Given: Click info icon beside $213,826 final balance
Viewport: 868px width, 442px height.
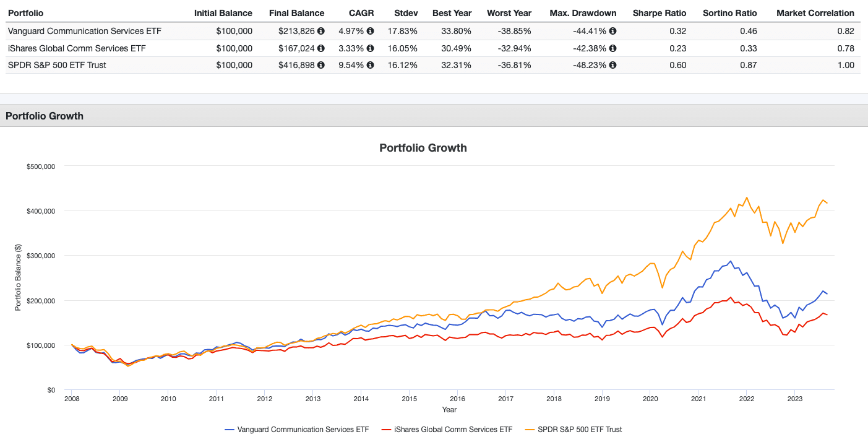Looking at the screenshot, I should pyautogui.click(x=321, y=32).
